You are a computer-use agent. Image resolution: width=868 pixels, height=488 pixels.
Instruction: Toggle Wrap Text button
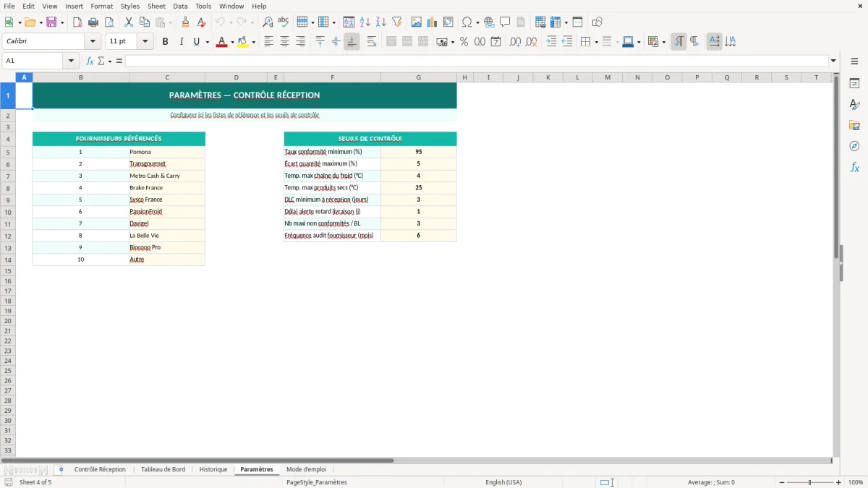(x=372, y=42)
